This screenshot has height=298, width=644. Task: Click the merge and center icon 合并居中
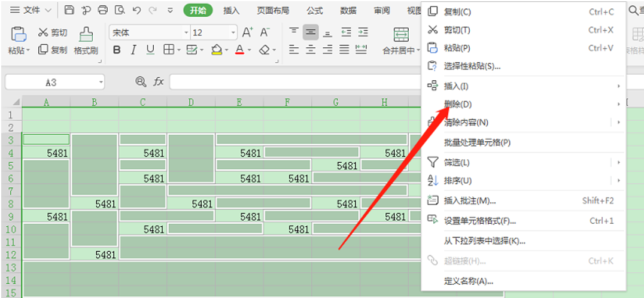coord(401,36)
